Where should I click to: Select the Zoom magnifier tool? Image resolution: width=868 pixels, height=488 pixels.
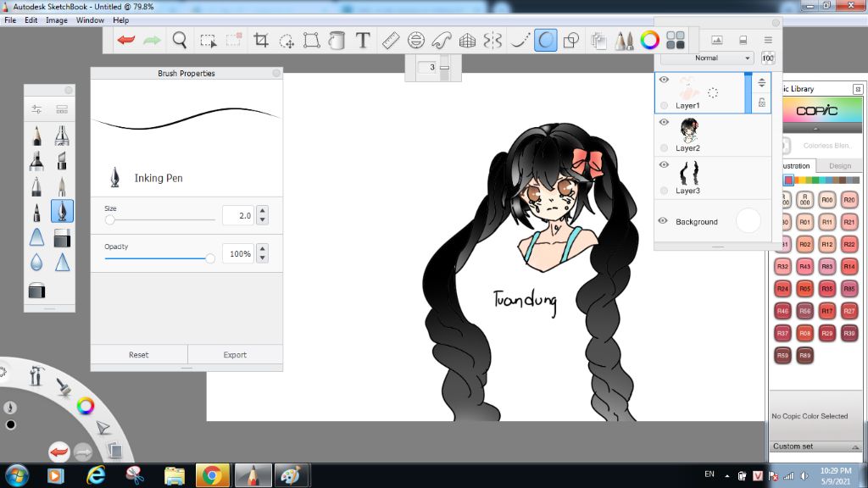180,40
